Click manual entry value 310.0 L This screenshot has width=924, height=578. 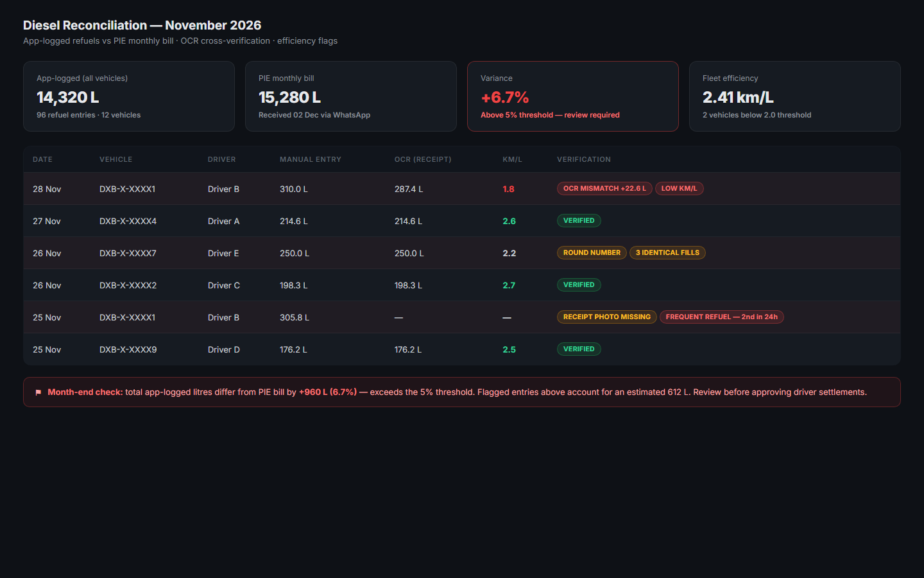(x=294, y=189)
